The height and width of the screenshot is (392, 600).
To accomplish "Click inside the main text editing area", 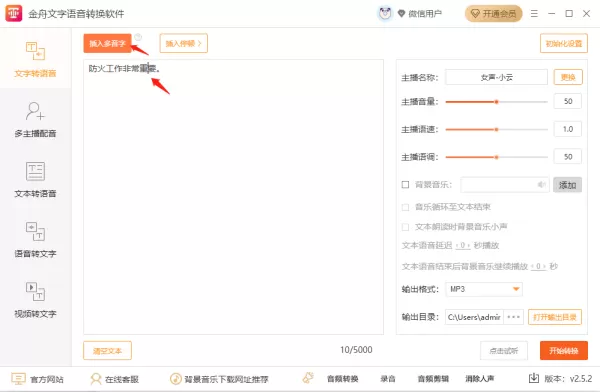I will click(x=233, y=197).
